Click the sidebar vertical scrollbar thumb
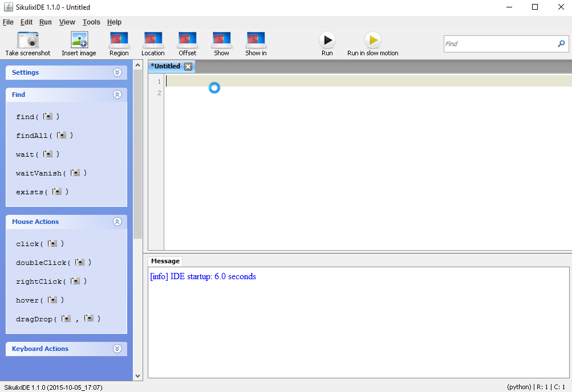Screen dimensions: 572x392 tap(137, 154)
